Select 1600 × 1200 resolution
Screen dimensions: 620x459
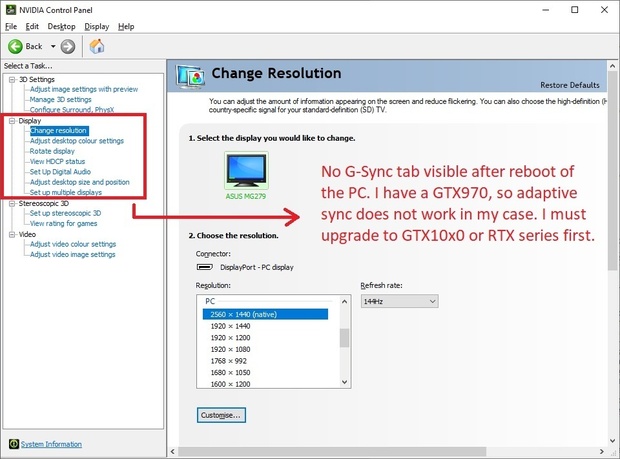(x=231, y=384)
